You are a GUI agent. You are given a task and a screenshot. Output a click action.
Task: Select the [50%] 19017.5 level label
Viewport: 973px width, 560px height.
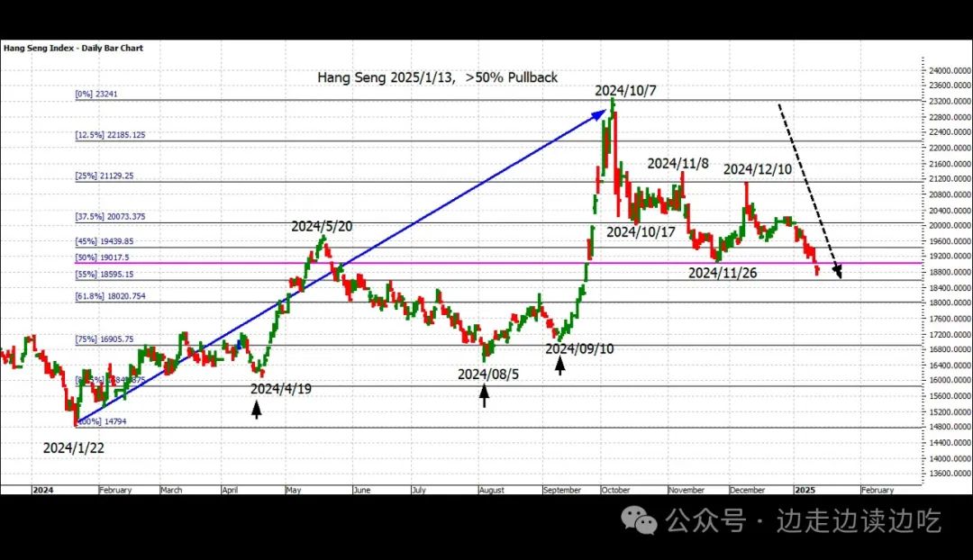[x=103, y=257]
